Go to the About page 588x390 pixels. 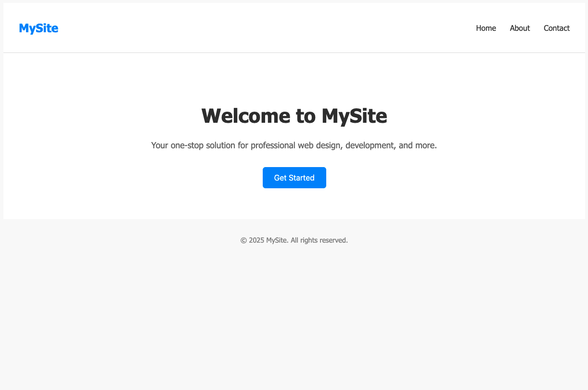click(520, 28)
